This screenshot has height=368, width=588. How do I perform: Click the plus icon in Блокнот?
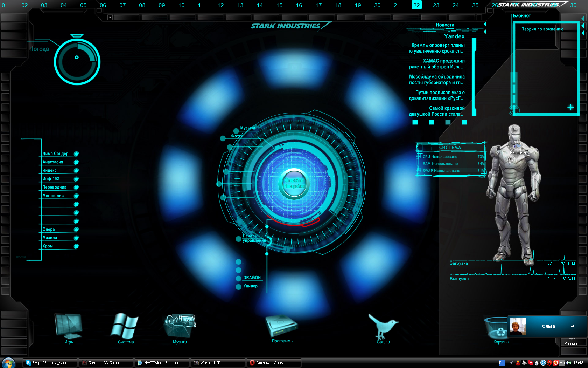[570, 107]
